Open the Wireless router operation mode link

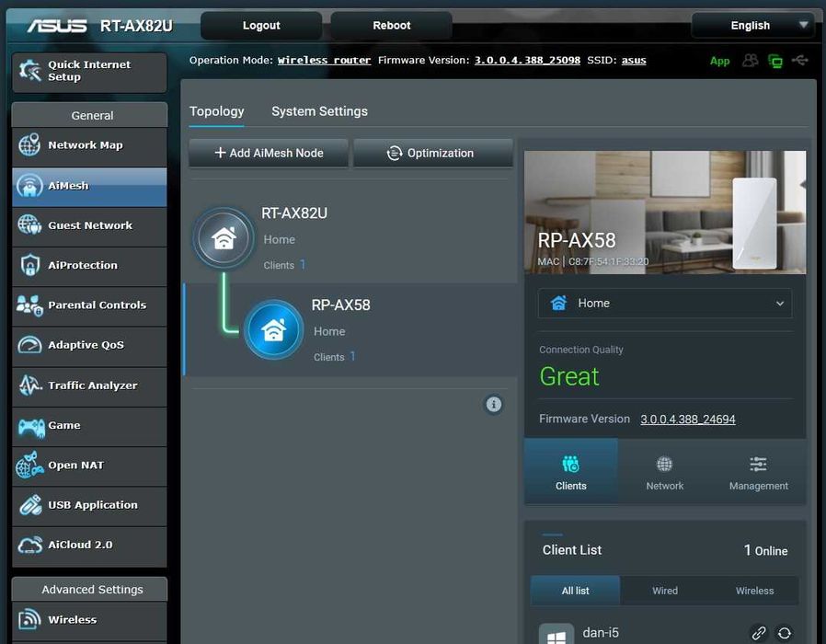tap(324, 60)
